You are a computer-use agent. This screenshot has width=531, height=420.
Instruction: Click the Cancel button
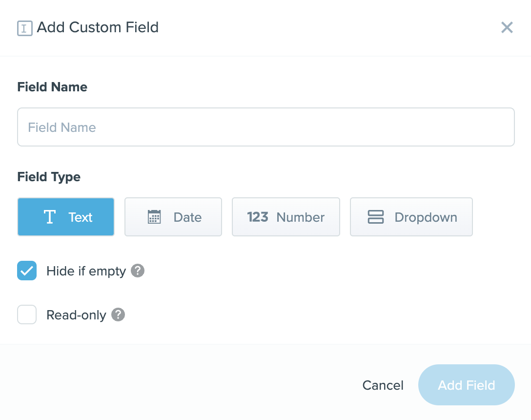[383, 385]
